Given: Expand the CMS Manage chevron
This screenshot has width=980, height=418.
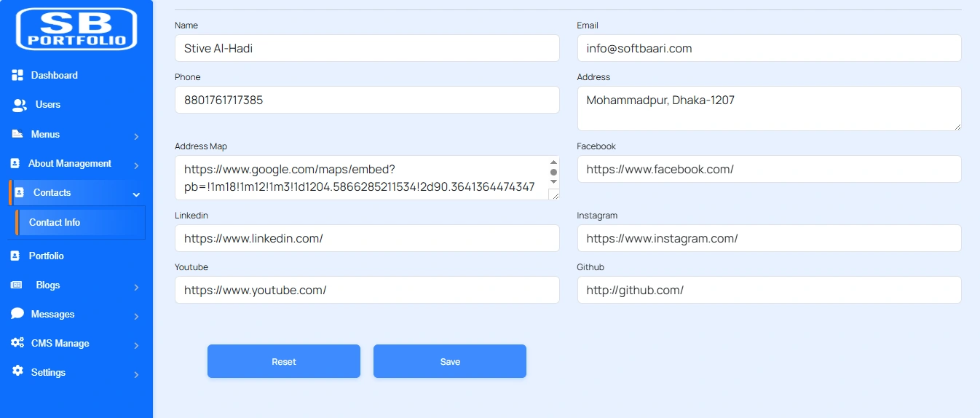Looking at the screenshot, I should point(136,345).
